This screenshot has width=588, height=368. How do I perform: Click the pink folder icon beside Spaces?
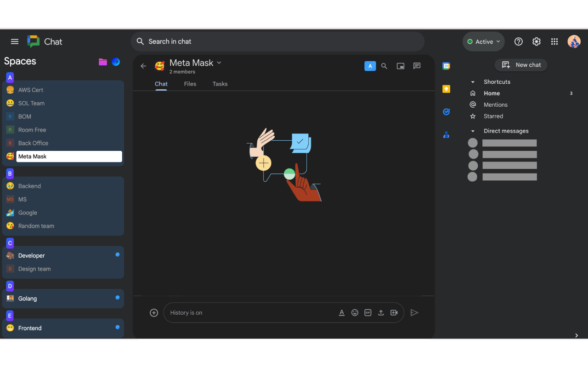pyautogui.click(x=103, y=62)
